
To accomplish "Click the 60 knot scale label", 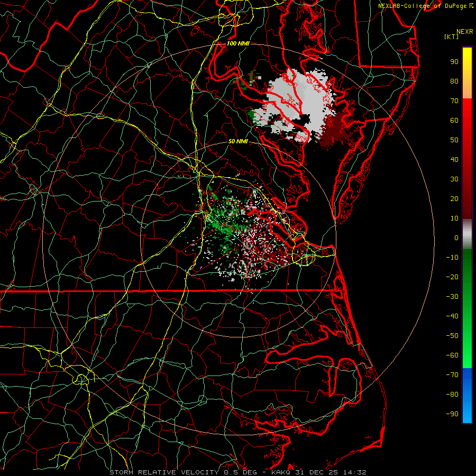I will [x=454, y=120].
